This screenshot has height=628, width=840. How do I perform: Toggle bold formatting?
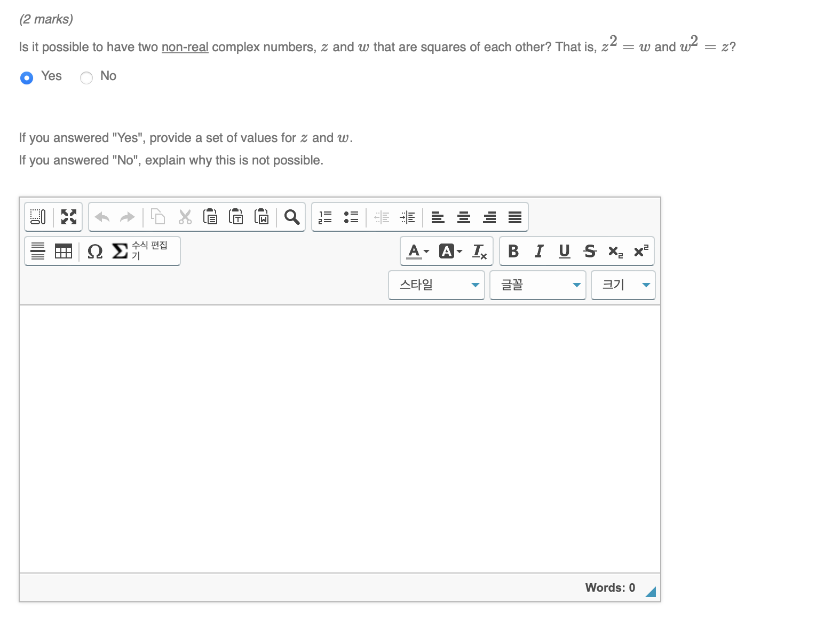[x=513, y=251]
